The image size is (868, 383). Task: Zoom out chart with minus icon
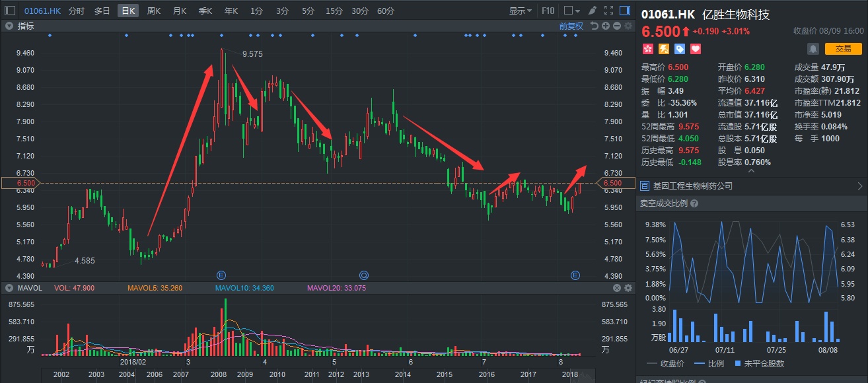pos(617,26)
